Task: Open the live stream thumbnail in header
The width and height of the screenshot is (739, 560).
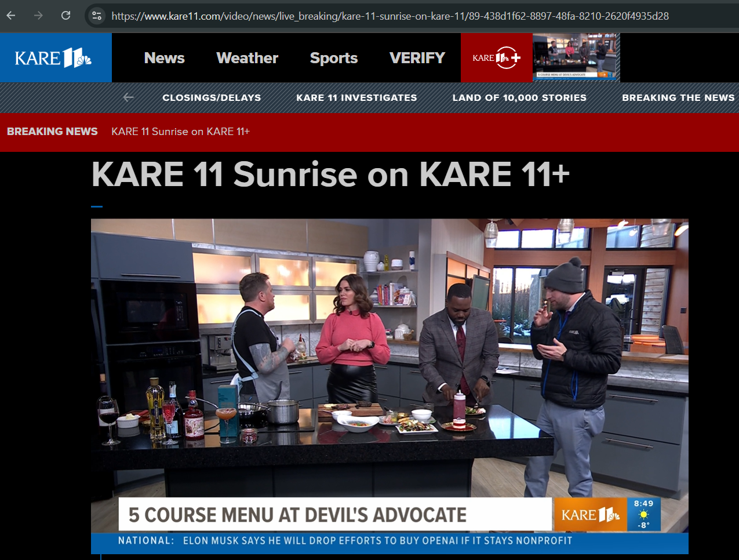Action: (x=576, y=57)
